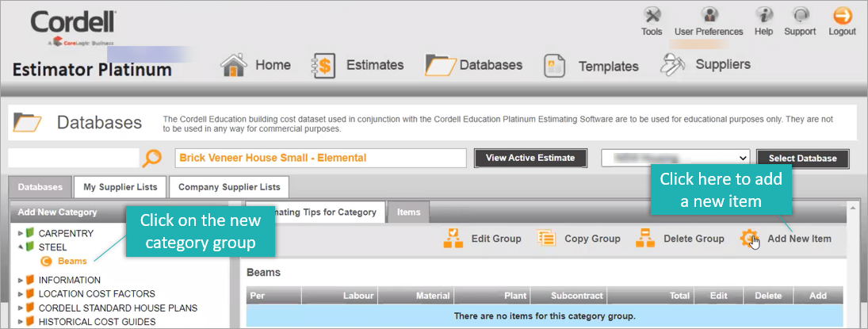Click the Add New Item gear icon

(750, 239)
